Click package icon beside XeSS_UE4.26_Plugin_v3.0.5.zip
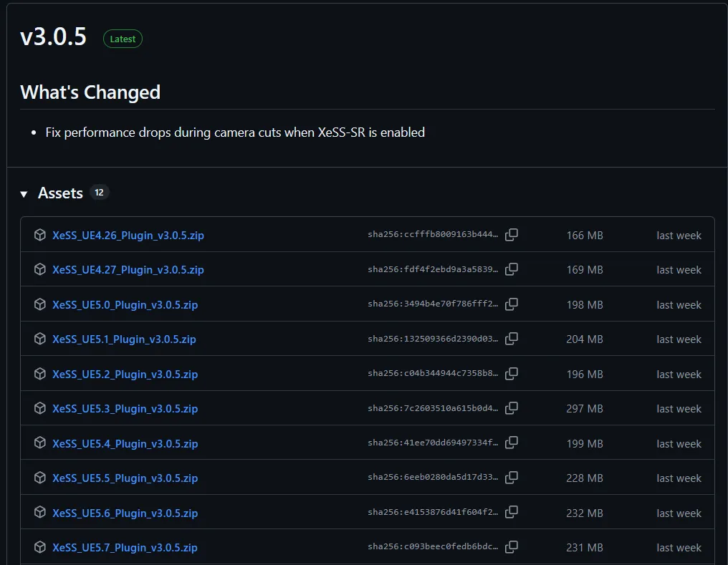 [40, 235]
